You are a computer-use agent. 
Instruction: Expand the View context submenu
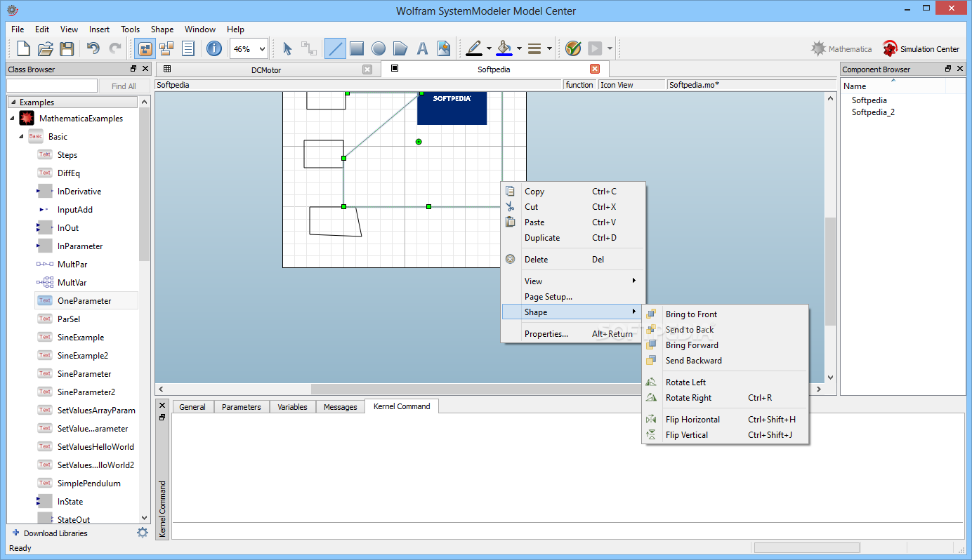[572, 281]
